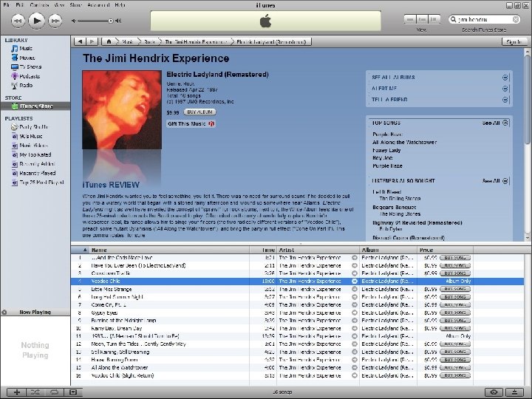The image size is (532, 399).
Task: Click the Tell a Friend arrow link
Action: [x=505, y=100]
